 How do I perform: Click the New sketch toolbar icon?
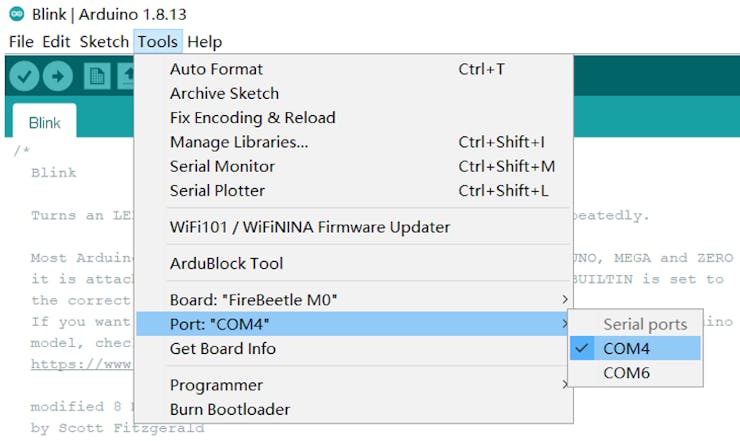click(x=97, y=75)
